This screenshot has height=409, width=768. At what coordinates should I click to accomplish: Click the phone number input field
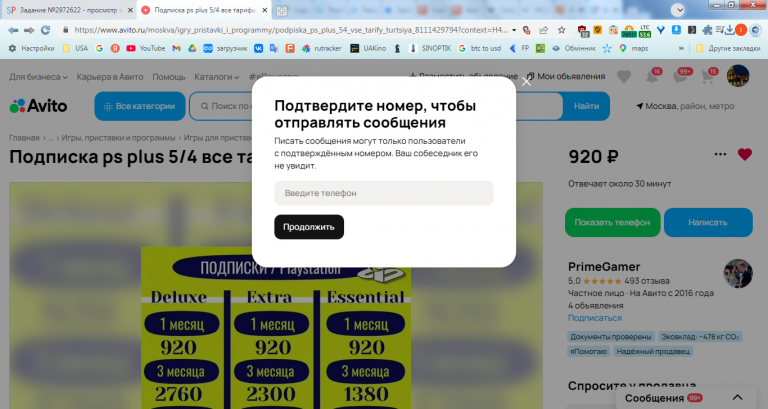point(384,193)
